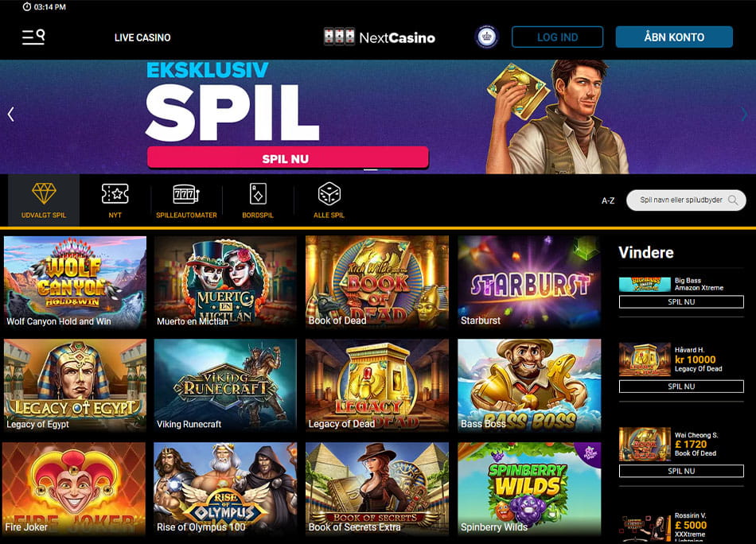This screenshot has height=544, width=756.
Task: Choose the Spilleautomater slot machine icon
Action: 186,194
